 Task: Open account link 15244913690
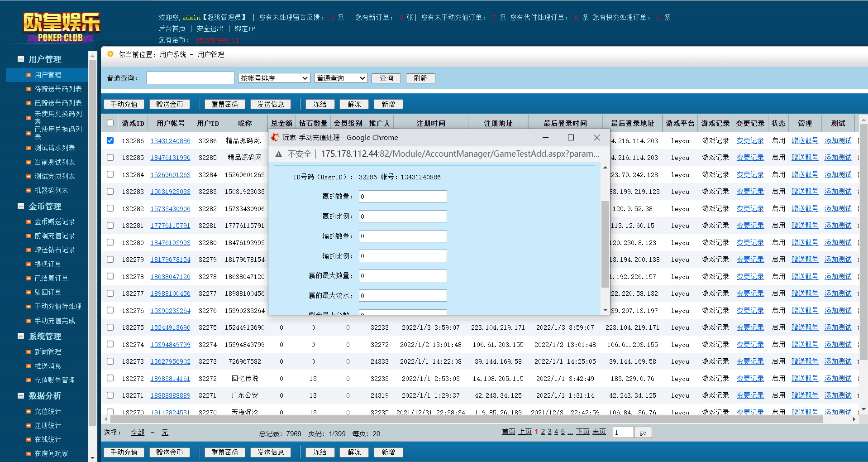point(170,327)
